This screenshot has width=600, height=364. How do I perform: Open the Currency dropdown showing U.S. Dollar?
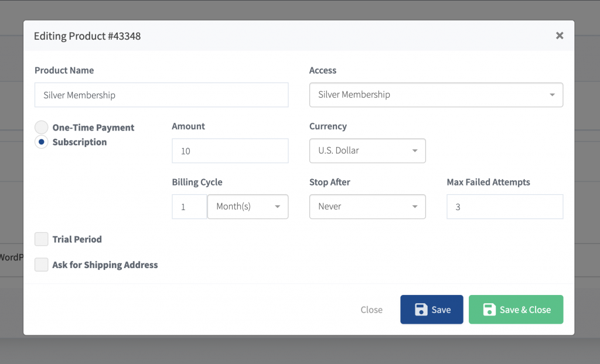(x=367, y=150)
